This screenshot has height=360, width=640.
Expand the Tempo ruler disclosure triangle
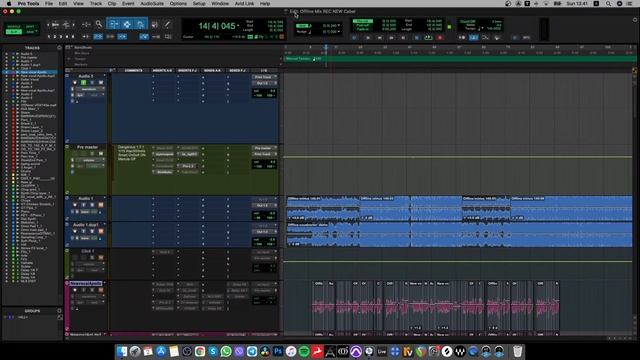(x=69, y=59)
